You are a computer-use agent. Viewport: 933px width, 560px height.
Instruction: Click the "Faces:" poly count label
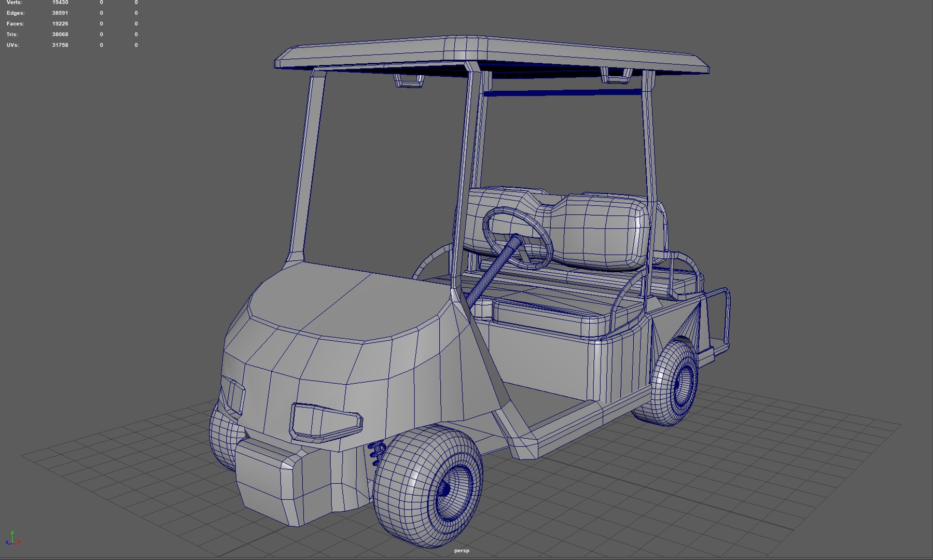[x=15, y=24]
